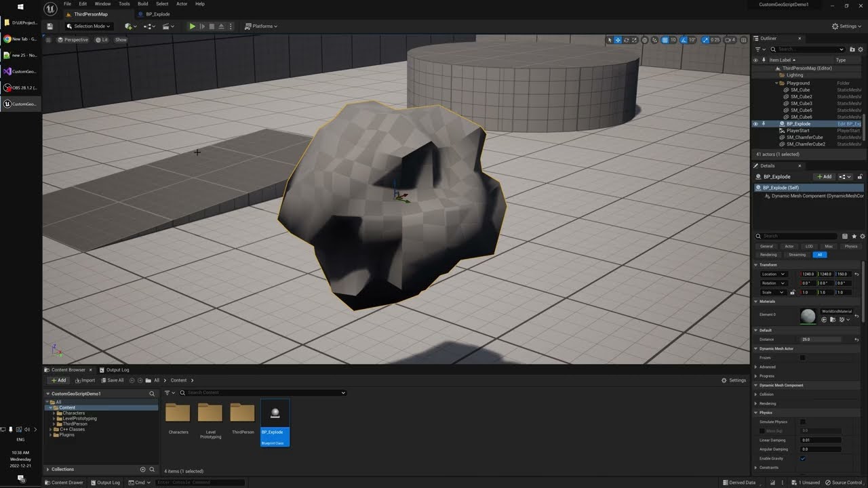This screenshot has height=488, width=868.
Task: Click the camera speed icon
Action: click(x=727, y=40)
